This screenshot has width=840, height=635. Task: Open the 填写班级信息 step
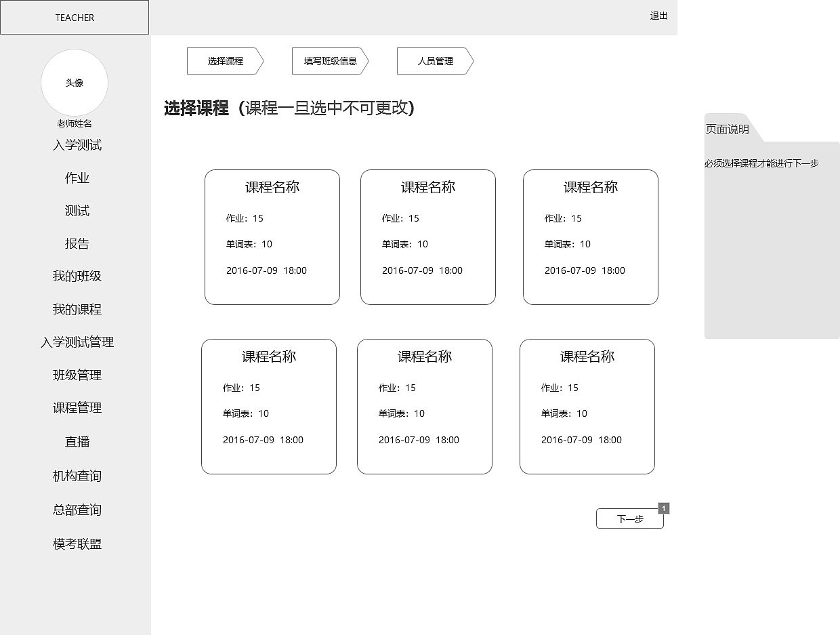pyautogui.click(x=327, y=61)
